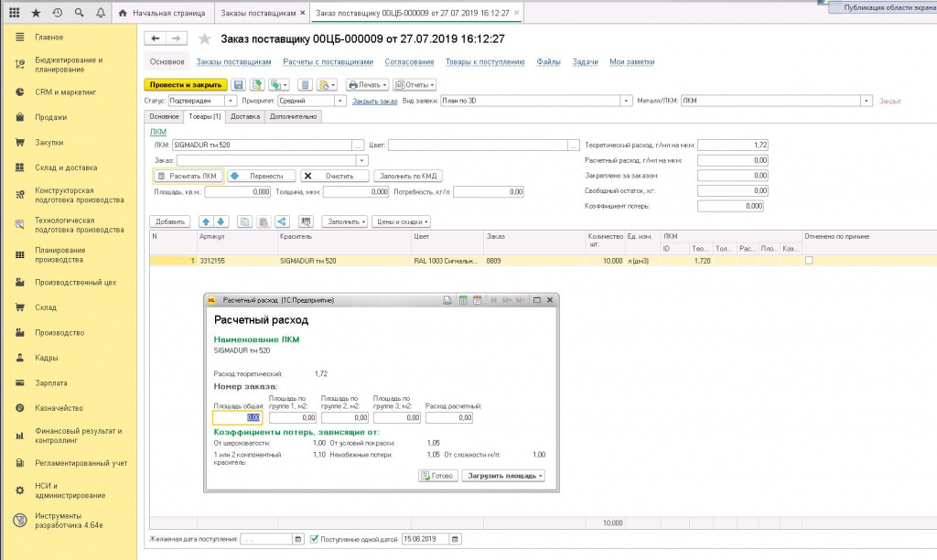Screen dimensions: 937x560
Task: Open Товары к поступлению link
Action: point(485,61)
